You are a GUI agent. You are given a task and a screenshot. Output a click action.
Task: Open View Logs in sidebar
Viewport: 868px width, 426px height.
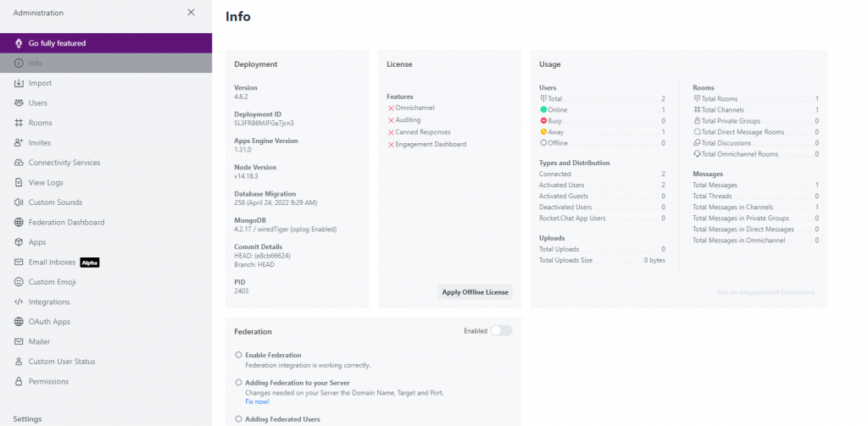click(x=46, y=182)
